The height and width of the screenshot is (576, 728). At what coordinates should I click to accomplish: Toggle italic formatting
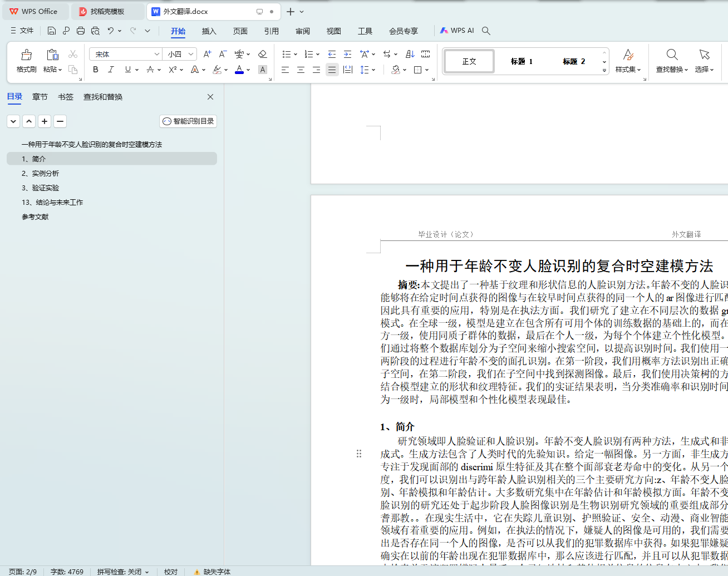111,70
